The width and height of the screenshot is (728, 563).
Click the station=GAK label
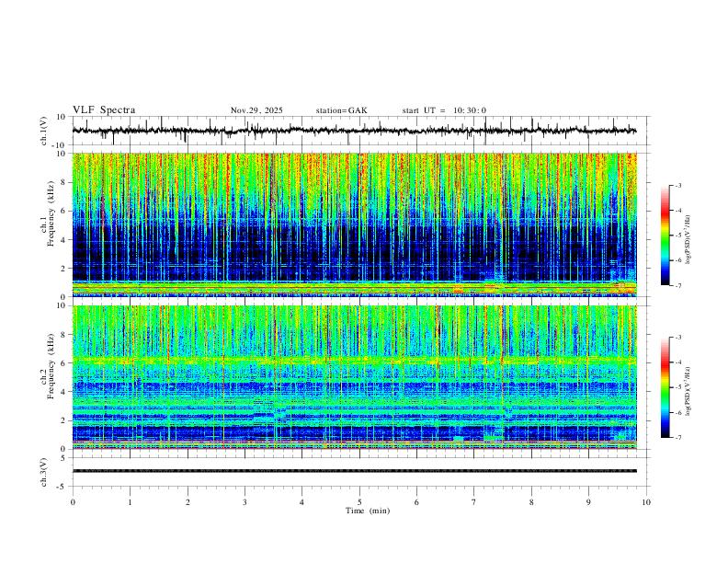pyautogui.click(x=341, y=110)
